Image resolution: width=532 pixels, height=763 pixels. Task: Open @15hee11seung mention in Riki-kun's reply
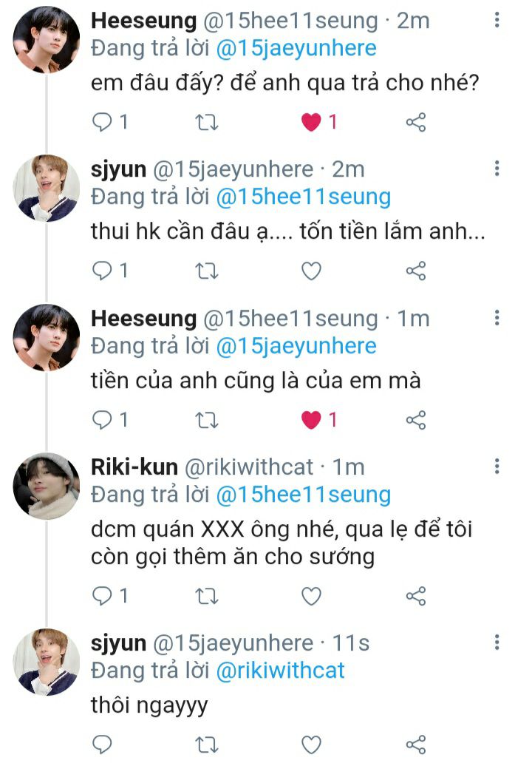[304, 495]
